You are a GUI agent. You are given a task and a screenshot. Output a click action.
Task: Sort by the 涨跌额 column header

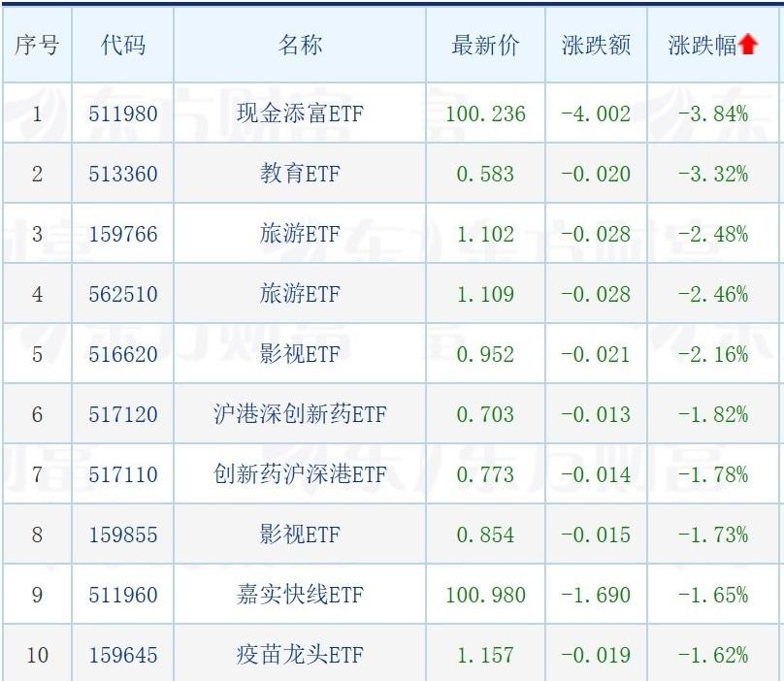click(596, 45)
